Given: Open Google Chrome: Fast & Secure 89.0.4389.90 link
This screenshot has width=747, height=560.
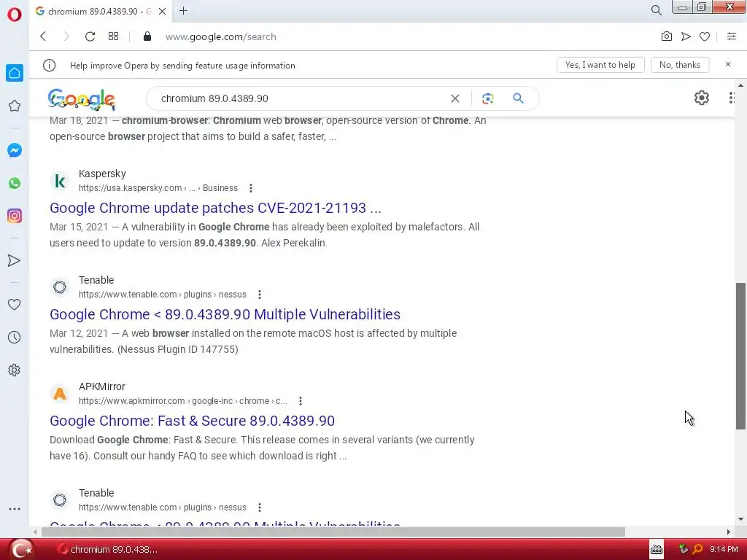Looking at the screenshot, I should [192, 421].
